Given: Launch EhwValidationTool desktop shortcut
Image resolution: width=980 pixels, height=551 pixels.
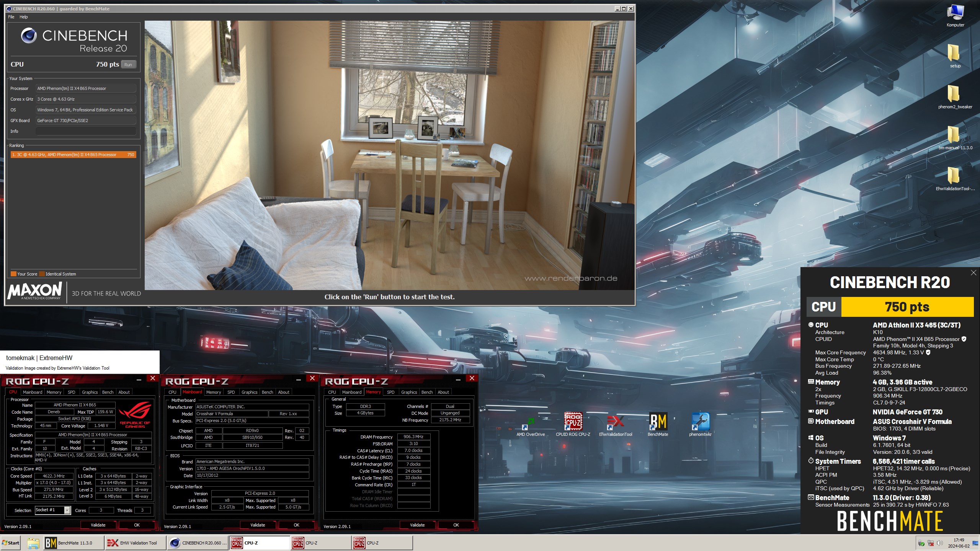Looking at the screenshot, I should coord(615,425).
